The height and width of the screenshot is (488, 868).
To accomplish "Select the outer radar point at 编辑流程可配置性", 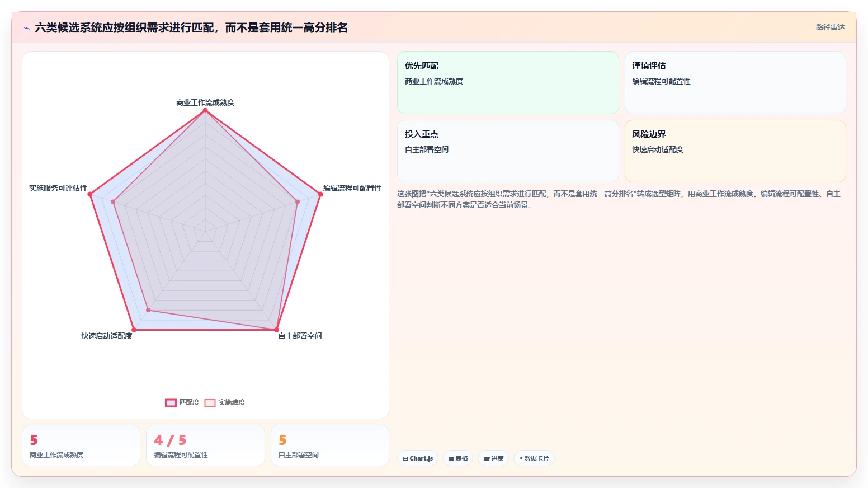I will point(320,194).
